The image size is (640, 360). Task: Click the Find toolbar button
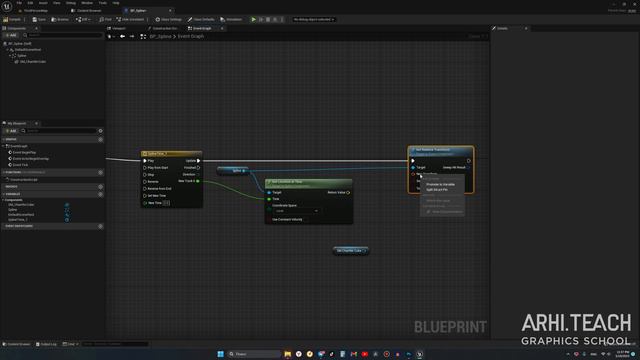(x=105, y=19)
